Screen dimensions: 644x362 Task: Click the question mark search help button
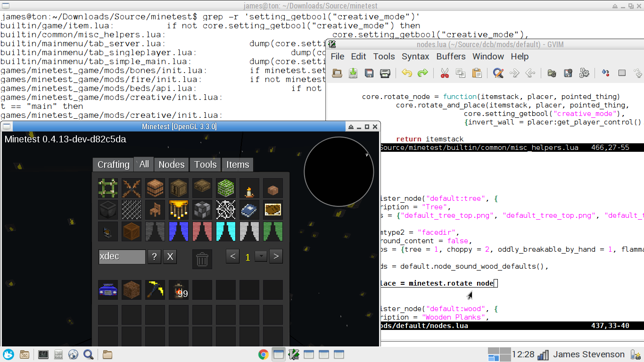pos(154,256)
